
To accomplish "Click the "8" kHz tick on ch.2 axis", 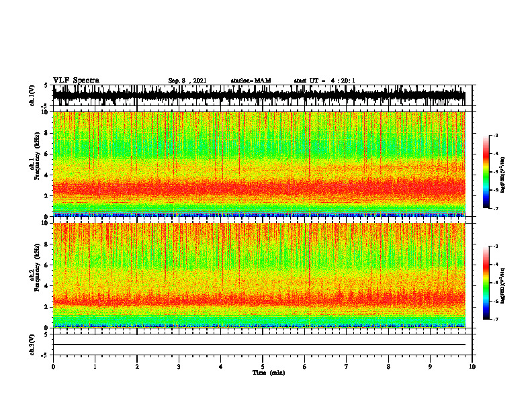I will pyautogui.click(x=46, y=244).
